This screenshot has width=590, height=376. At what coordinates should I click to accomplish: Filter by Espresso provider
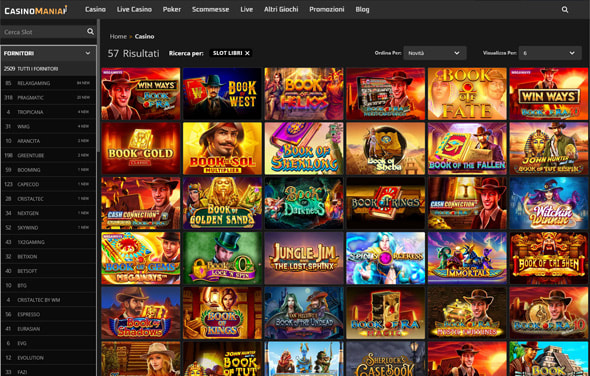pos(48,314)
